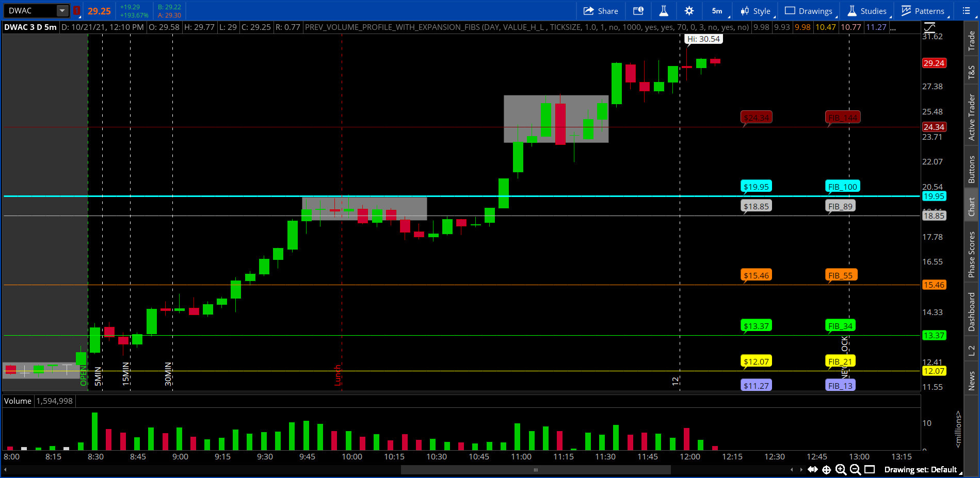Click the Share icon in the toolbar
This screenshot has width=980, height=478.
pos(600,10)
